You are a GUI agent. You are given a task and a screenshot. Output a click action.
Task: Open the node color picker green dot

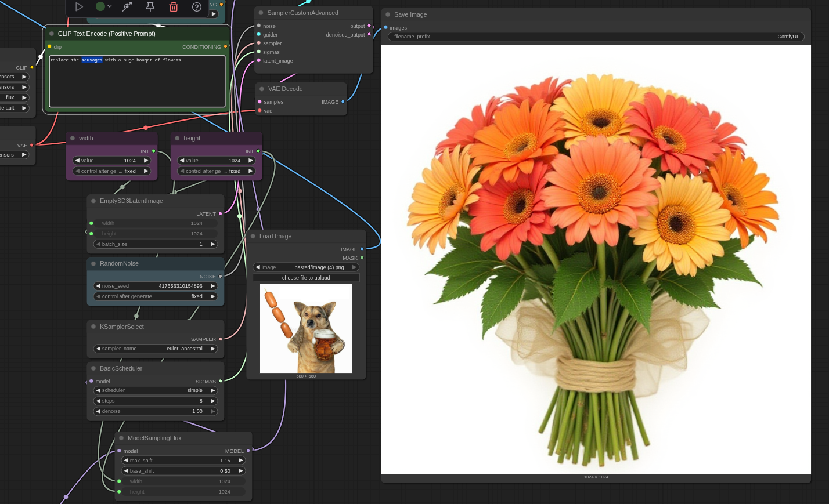click(x=100, y=6)
